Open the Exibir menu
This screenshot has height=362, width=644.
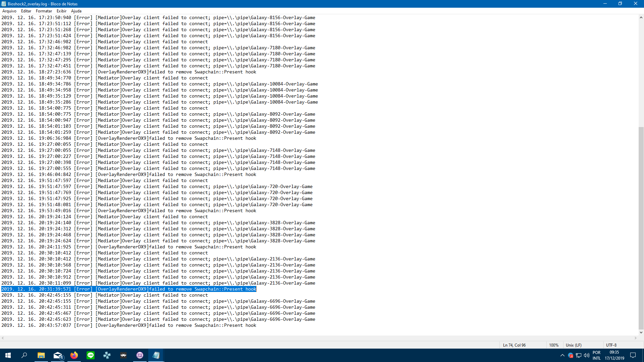point(61,11)
